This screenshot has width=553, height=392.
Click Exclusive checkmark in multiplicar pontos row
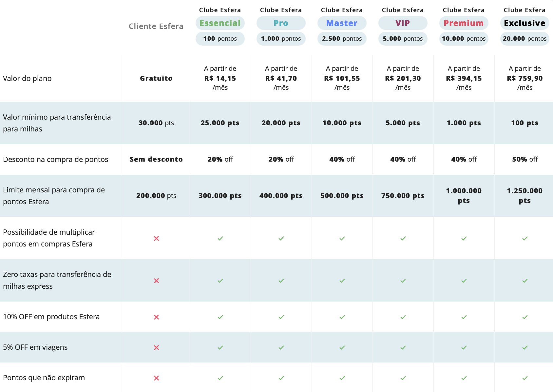[525, 238]
